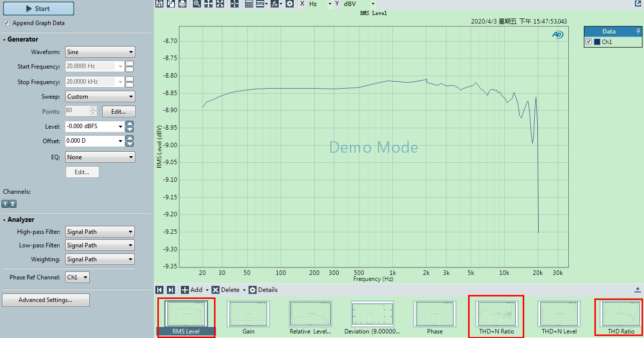This screenshot has height=338, width=644.
Task: Open the Phase Ref Channel dropdown
Action: pyautogui.click(x=78, y=277)
